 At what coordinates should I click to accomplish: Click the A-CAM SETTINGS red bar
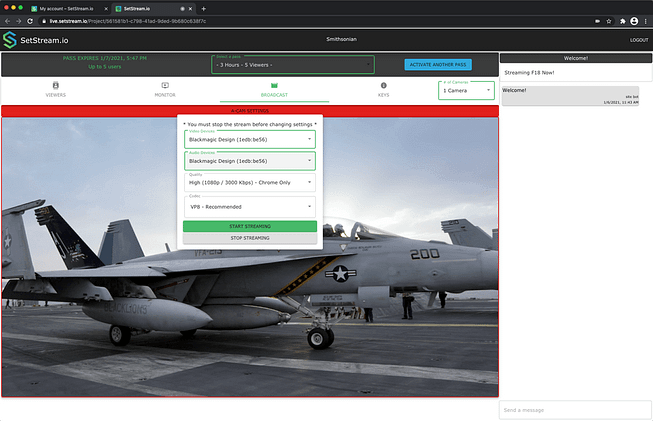pyautogui.click(x=250, y=111)
